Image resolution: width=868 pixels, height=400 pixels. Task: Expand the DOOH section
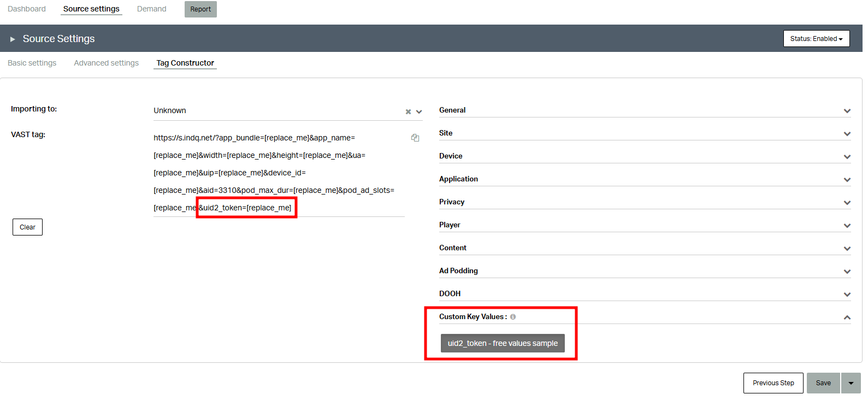click(x=645, y=294)
